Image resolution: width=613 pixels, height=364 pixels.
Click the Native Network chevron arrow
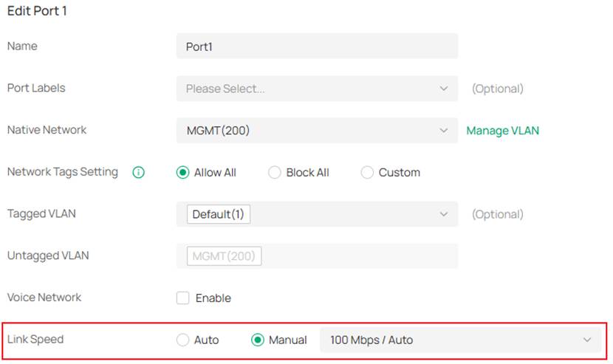[444, 131]
